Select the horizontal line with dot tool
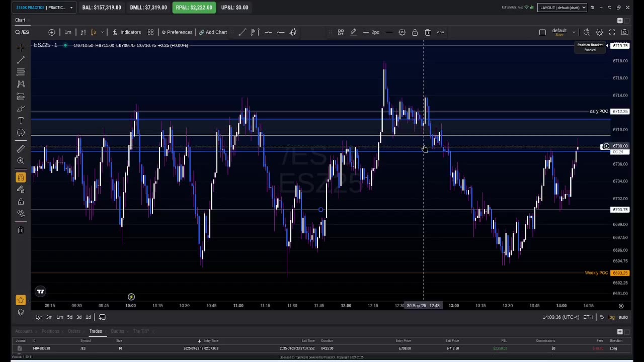 point(268,32)
